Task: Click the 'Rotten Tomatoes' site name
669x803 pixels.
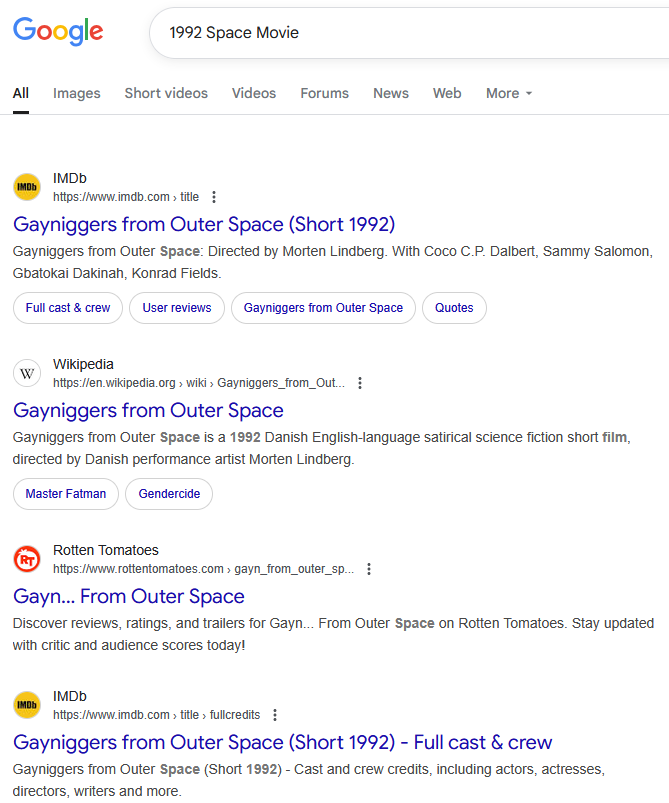Action: coord(106,550)
